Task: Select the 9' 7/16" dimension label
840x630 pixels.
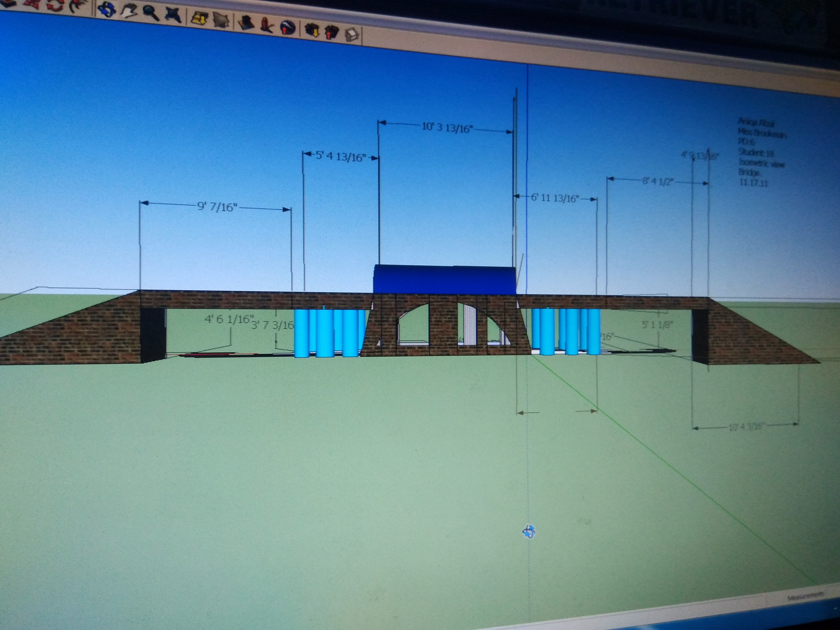Action: point(217,207)
